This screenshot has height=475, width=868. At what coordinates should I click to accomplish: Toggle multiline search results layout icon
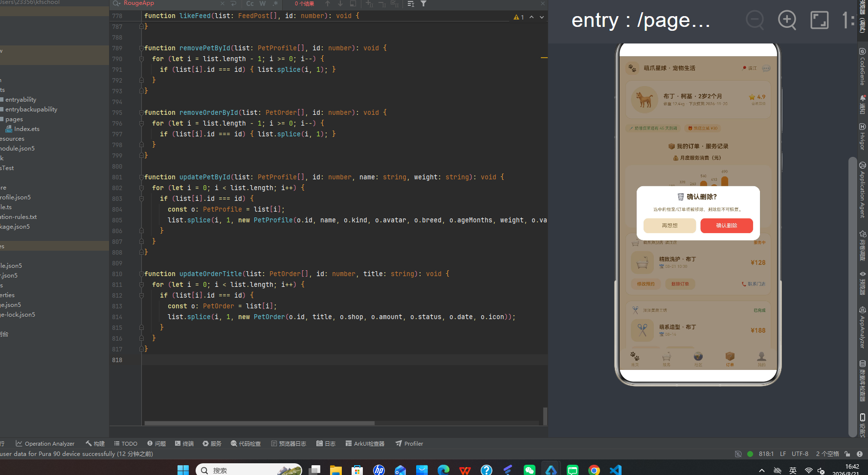[x=411, y=3]
